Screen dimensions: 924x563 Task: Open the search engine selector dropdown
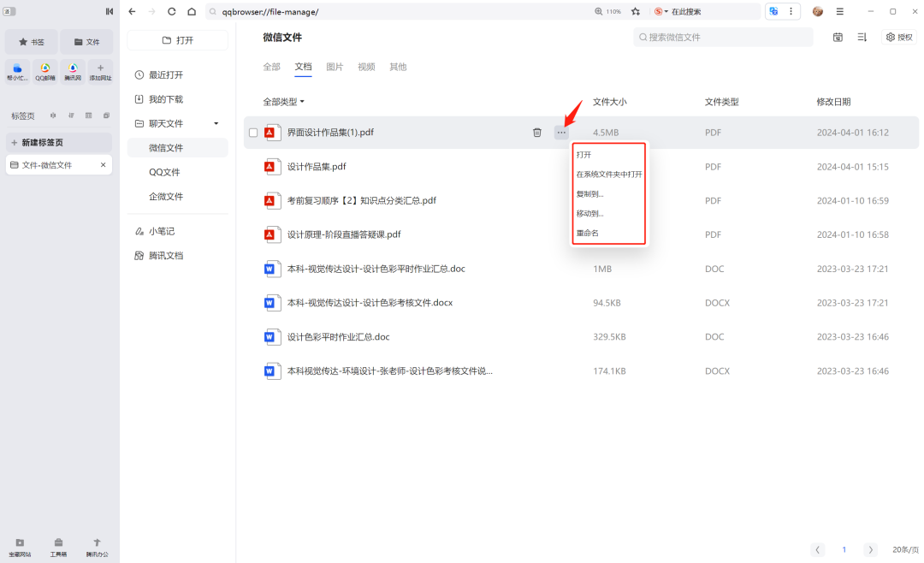coord(661,11)
